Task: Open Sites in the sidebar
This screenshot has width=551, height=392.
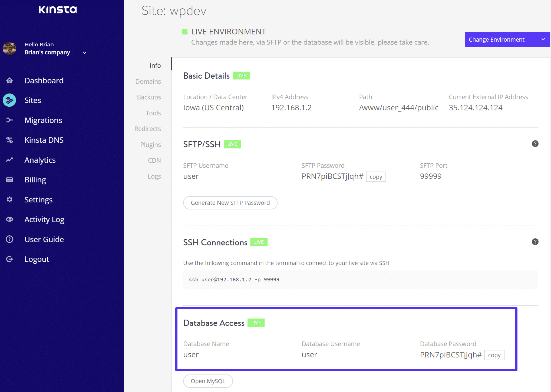Action: click(x=33, y=100)
